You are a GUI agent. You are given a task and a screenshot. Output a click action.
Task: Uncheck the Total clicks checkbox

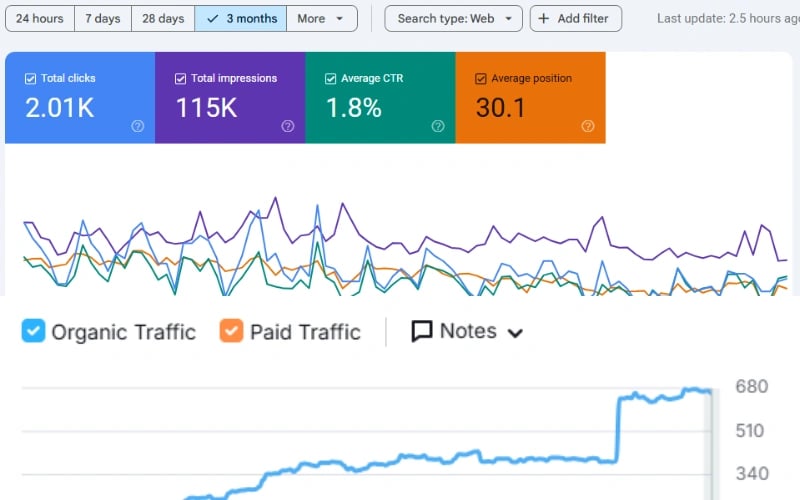pos(30,79)
